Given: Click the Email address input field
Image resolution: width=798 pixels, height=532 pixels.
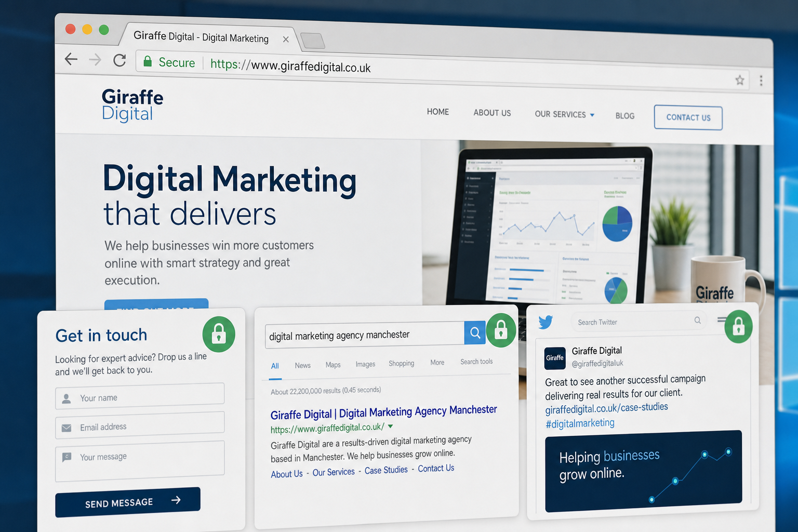Looking at the screenshot, I should (x=140, y=425).
